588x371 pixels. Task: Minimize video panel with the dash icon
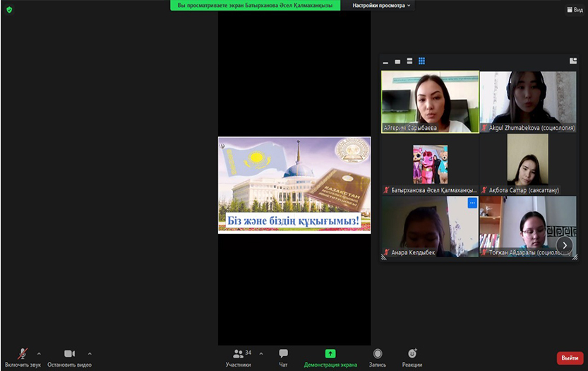tap(385, 62)
